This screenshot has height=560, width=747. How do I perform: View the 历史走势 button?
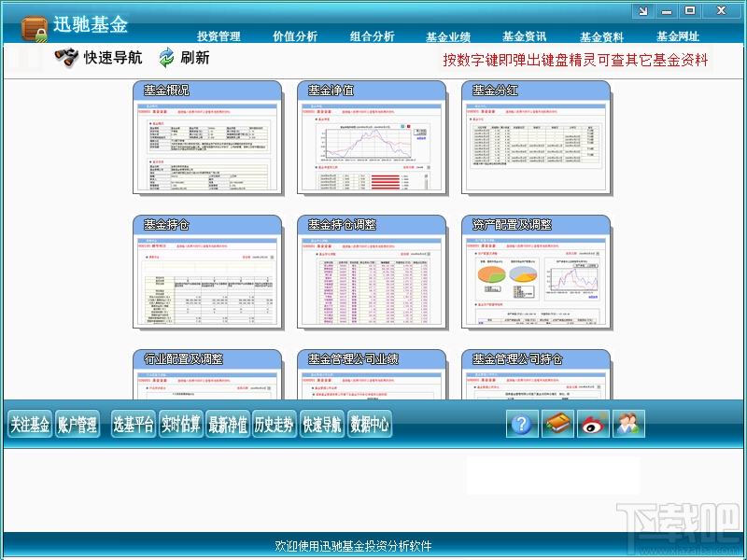(x=275, y=424)
